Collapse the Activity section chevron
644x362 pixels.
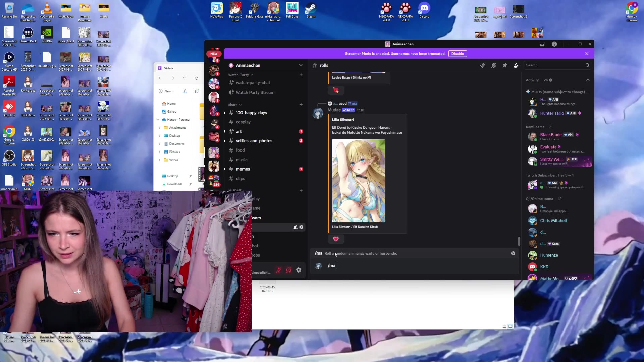(x=588, y=80)
